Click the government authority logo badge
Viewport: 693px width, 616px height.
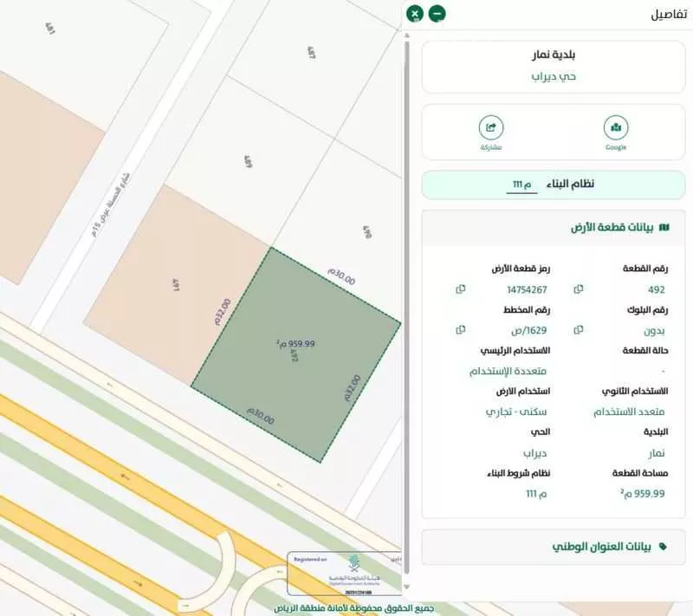(x=353, y=562)
